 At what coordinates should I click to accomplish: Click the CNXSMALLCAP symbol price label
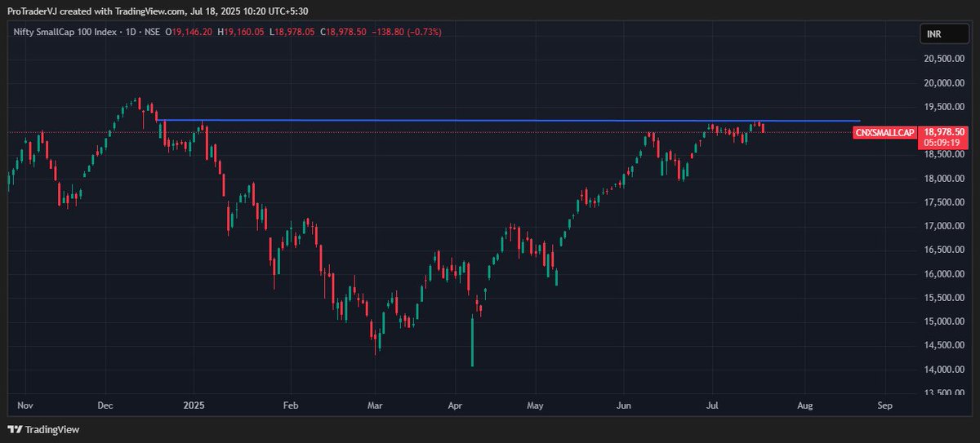[x=885, y=132]
